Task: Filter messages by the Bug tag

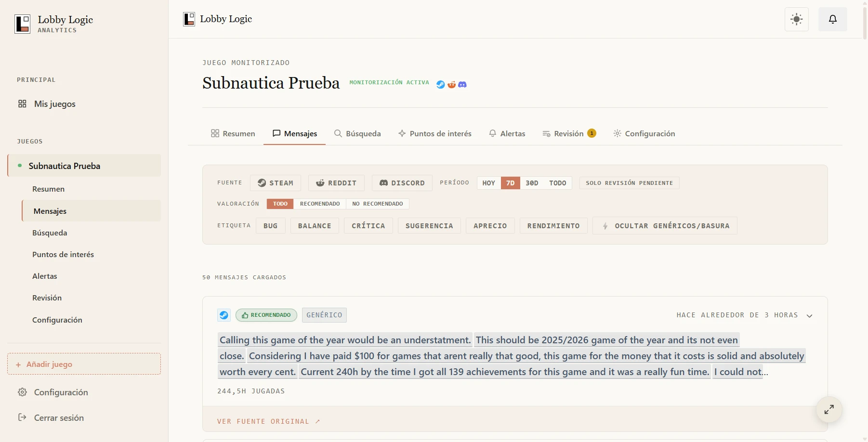Action: click(271, 226)
